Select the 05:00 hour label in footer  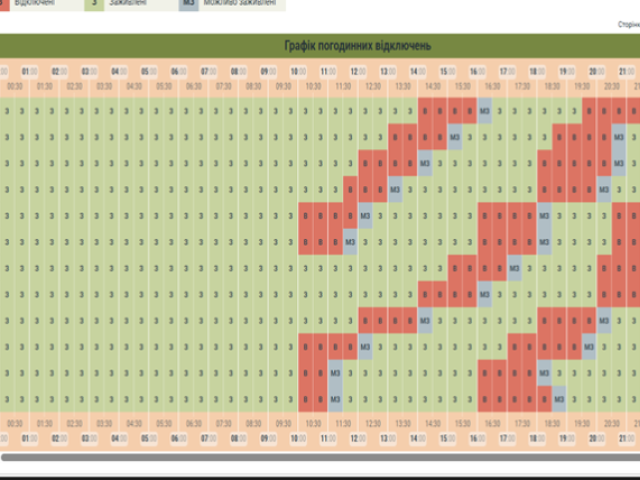150,438
